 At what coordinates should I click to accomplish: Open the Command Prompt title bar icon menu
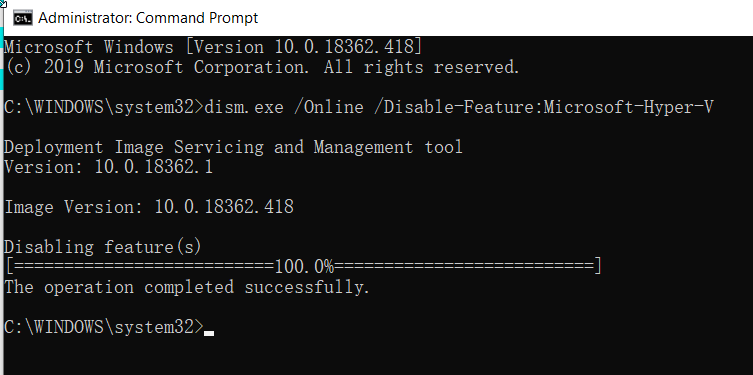[x=23, y=18]
